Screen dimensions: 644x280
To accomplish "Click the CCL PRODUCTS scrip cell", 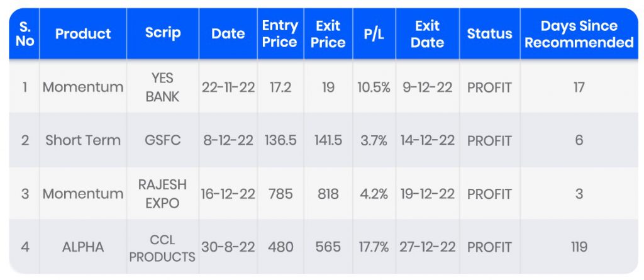I will 163,248.
